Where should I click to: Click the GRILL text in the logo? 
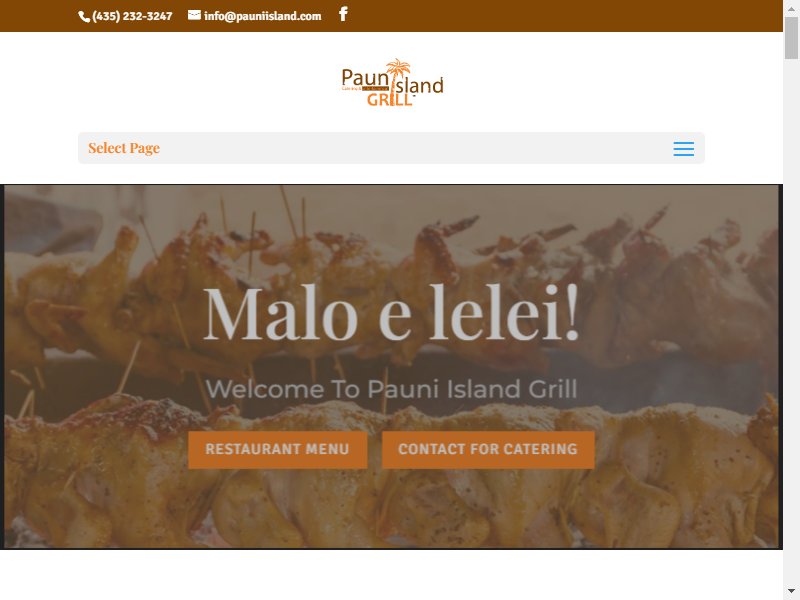pos(388,99)
